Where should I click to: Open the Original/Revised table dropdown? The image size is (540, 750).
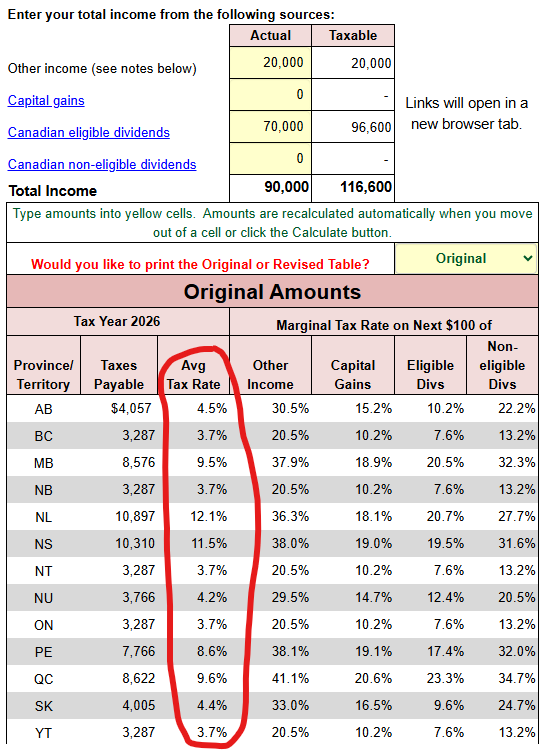[466, 258]
